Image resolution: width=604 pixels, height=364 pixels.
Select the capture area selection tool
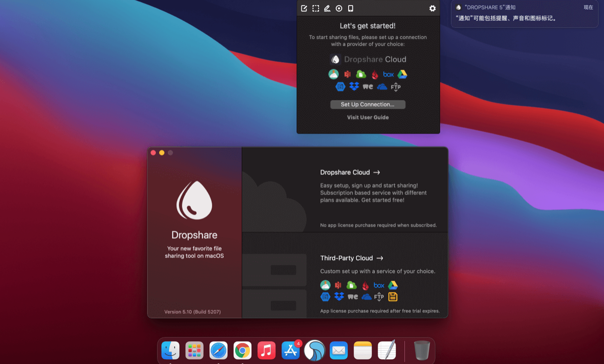316,8
